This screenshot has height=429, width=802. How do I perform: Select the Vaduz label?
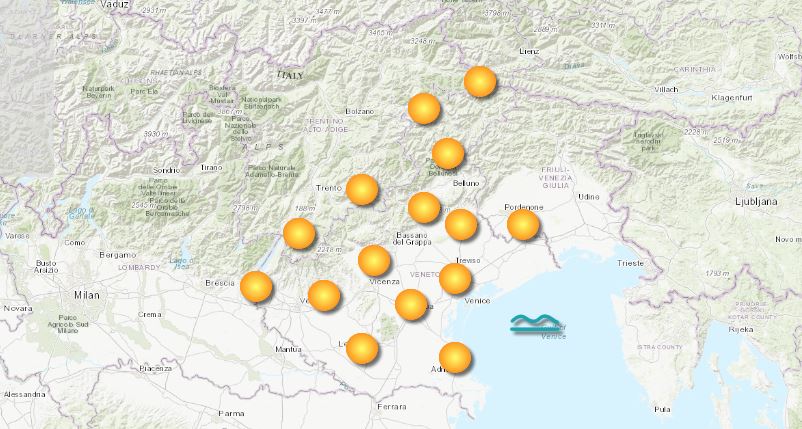tap(114, 5)
